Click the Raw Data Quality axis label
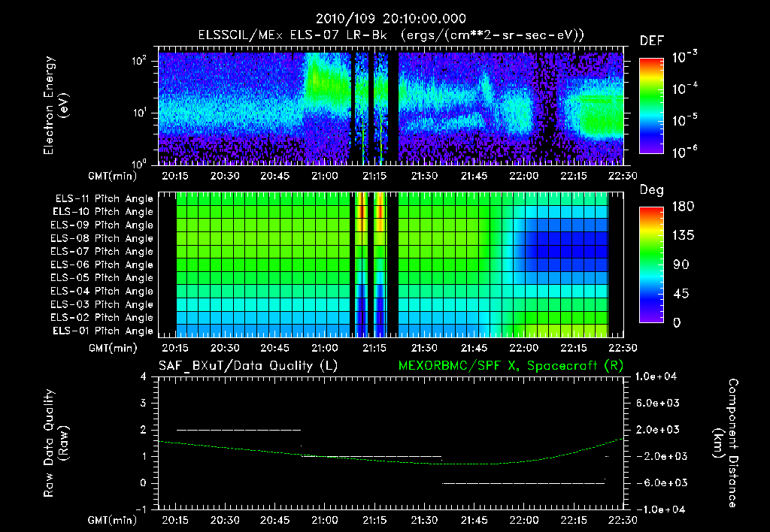The height and width of the screenshot is (532, 770). (56, 443)
